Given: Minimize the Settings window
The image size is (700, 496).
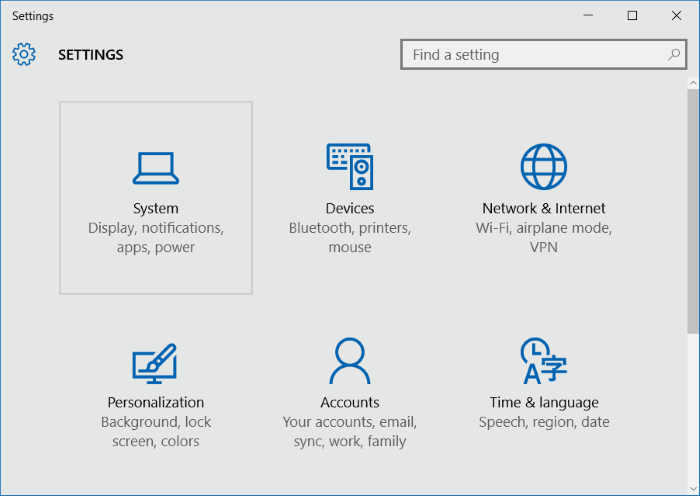Looking at the screenshot, I should click(x=588, y=16).
